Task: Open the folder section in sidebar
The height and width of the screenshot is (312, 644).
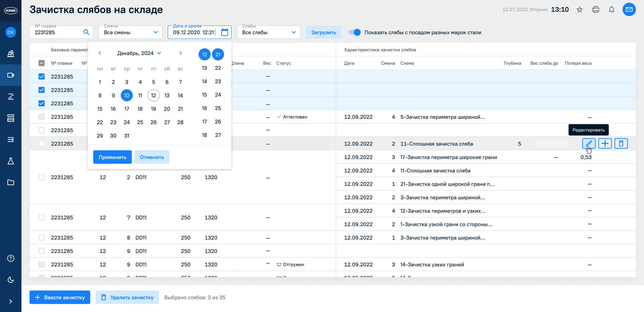Action: (11, 183)
